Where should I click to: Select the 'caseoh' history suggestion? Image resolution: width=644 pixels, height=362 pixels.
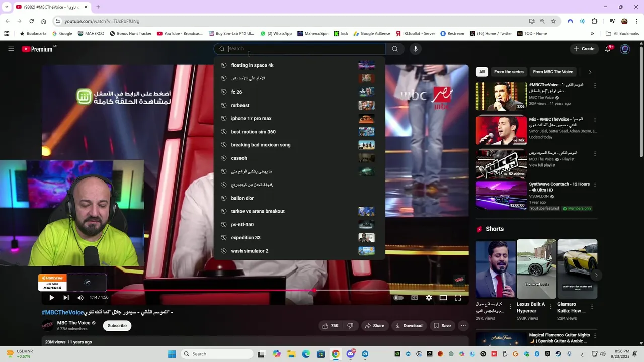(x=299, y=158)
